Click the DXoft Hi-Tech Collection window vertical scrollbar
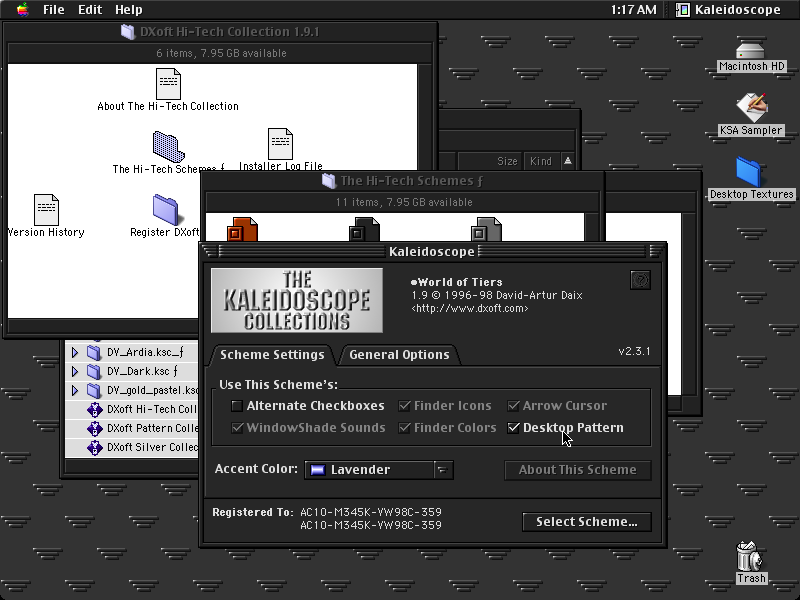The width and height of the screenshot is (800, 600). point(424,191)
